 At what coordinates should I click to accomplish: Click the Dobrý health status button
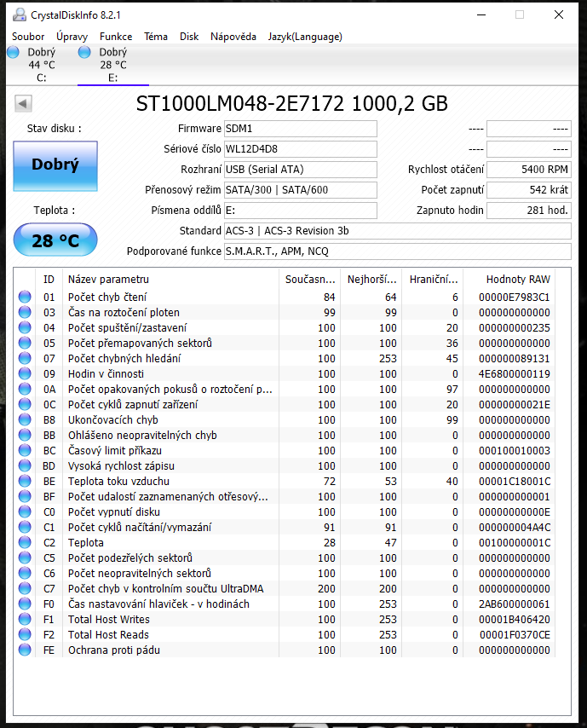(x=55, y=165)
